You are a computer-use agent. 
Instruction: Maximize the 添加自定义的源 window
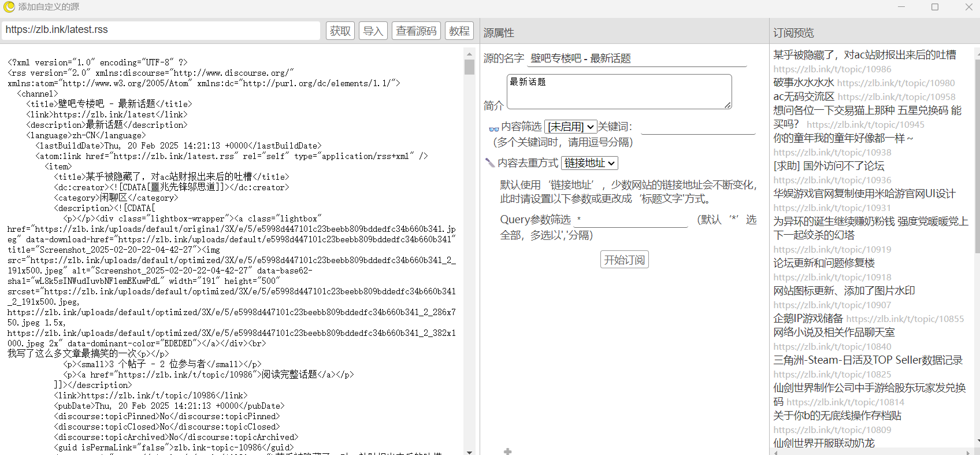pos(934,7)
